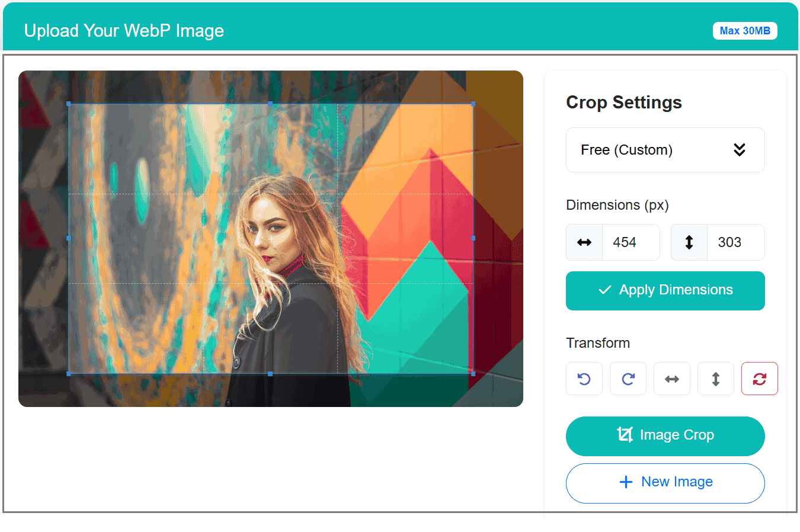Click the bottom-right crop corner handle
The width and height of the screenshot is (800, 532).
click(x=473, y=374)
